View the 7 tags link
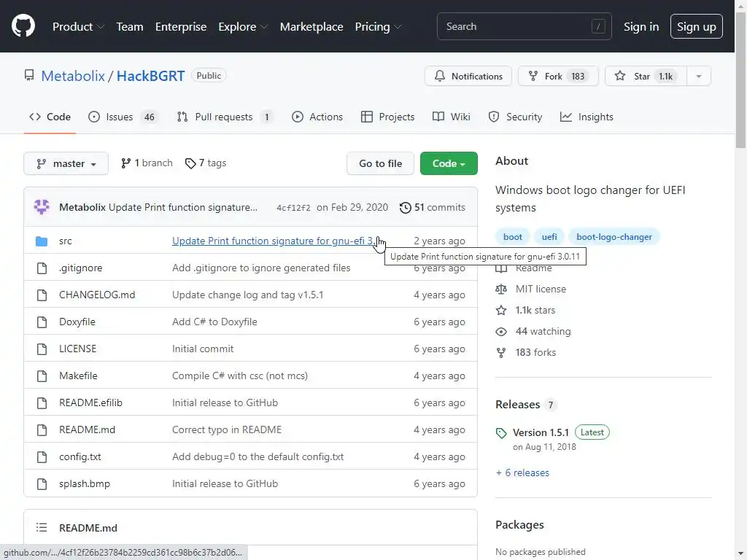Screen dimensions: 747x560 pyautogui.click(x=206, y=163)
